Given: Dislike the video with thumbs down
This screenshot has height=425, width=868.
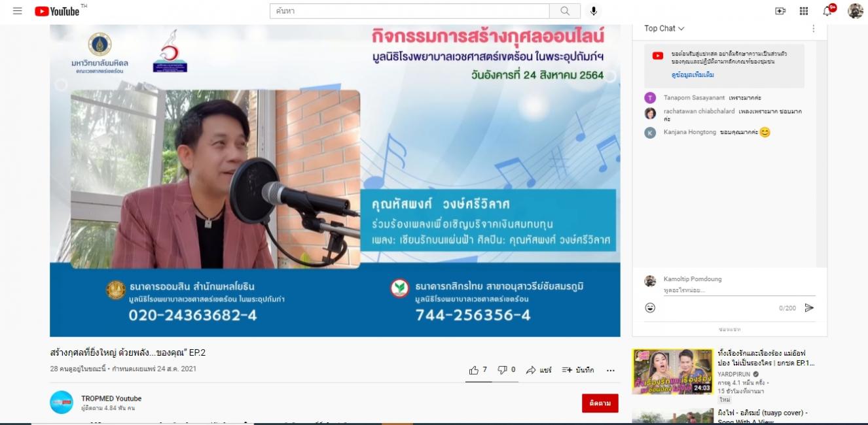Looking at the screenshot, I should 507,370.
